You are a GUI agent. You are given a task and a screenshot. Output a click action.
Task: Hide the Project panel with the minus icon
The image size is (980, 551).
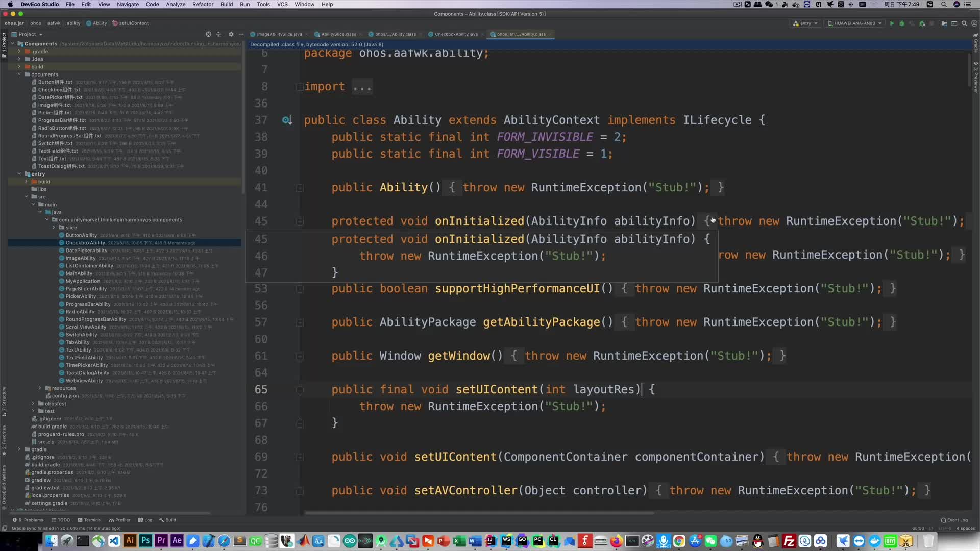point(241,34)
